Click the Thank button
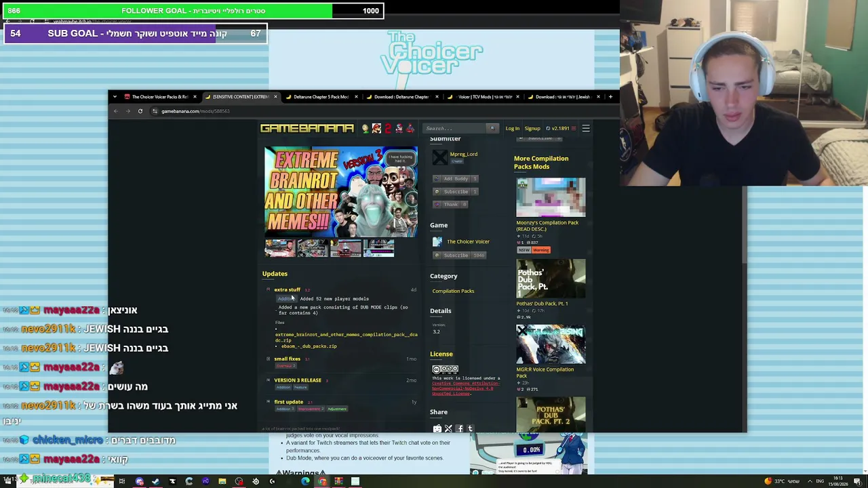Screen dimensions: 868x488 450,205
